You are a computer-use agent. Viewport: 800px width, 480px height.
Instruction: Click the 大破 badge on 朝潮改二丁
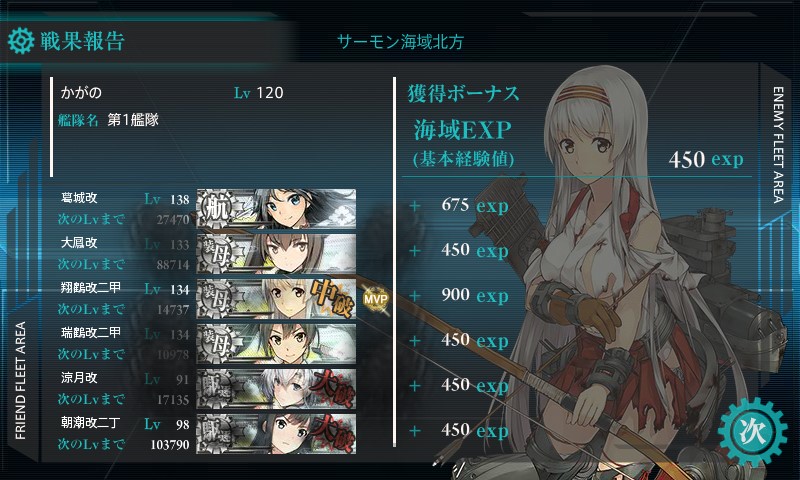[333, 433]
